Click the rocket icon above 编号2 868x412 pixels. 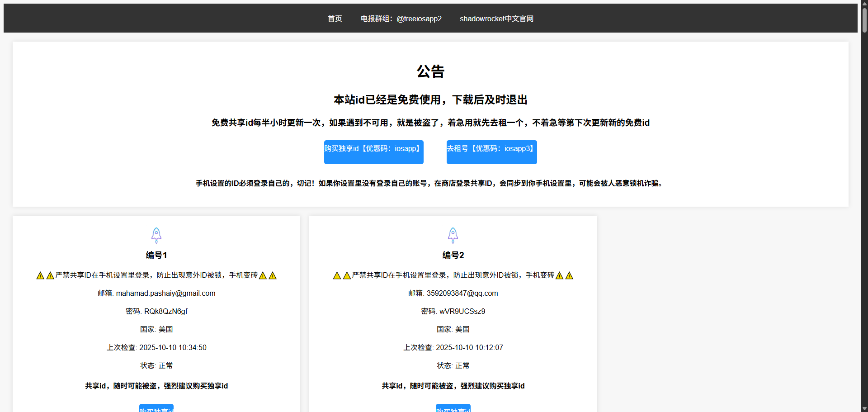pyautogui.click(x=453, y=235)
